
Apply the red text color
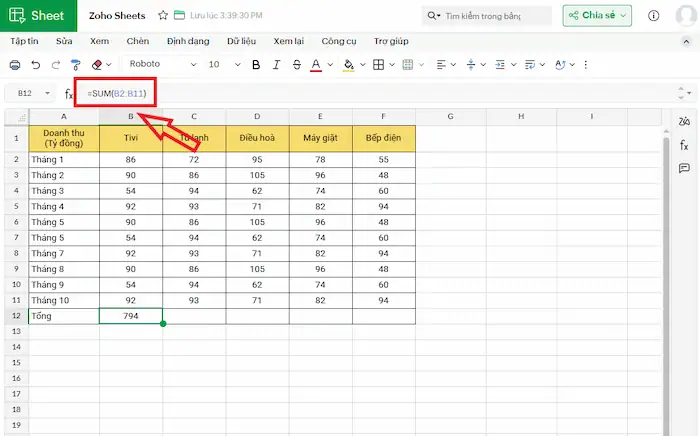[316, 65]
